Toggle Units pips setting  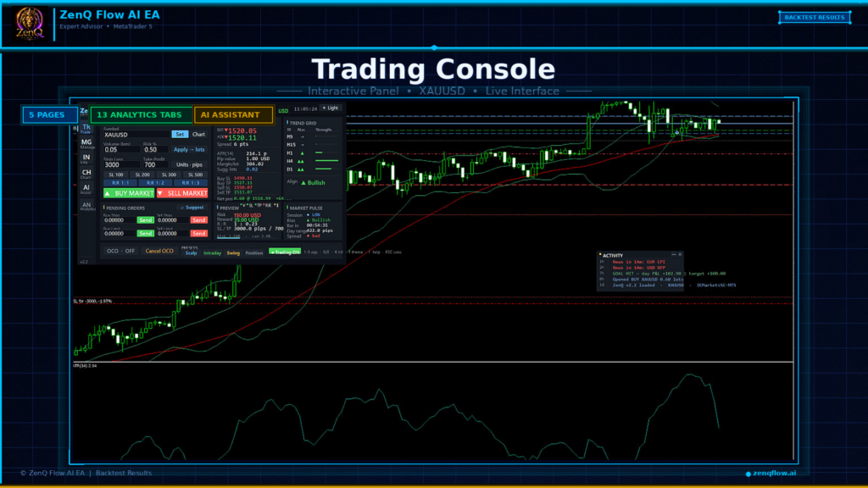[x=189, y=165]
